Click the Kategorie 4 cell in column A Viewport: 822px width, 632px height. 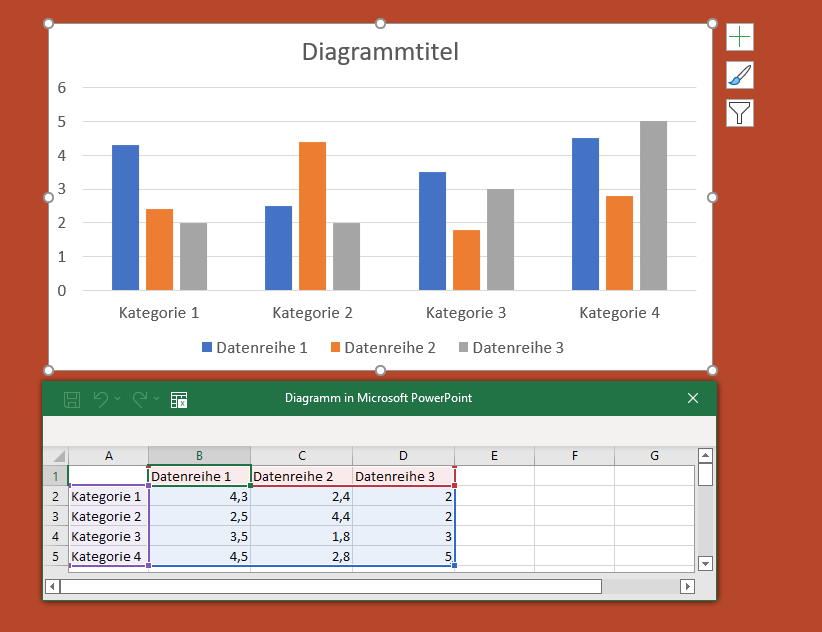tap(108, 556)
